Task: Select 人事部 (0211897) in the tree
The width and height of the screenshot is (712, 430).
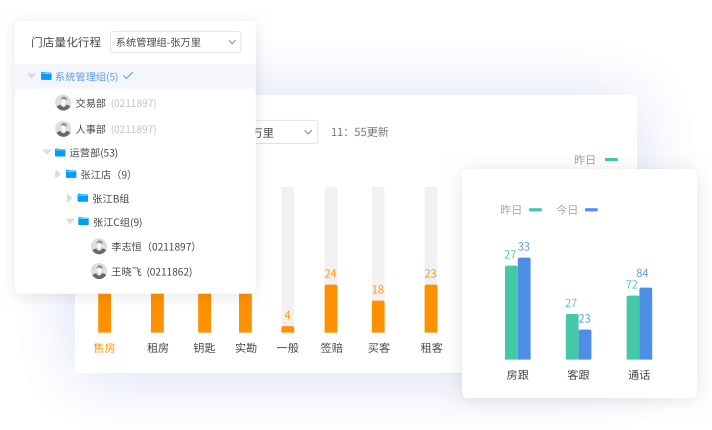Action: click(x=115, y=129)
